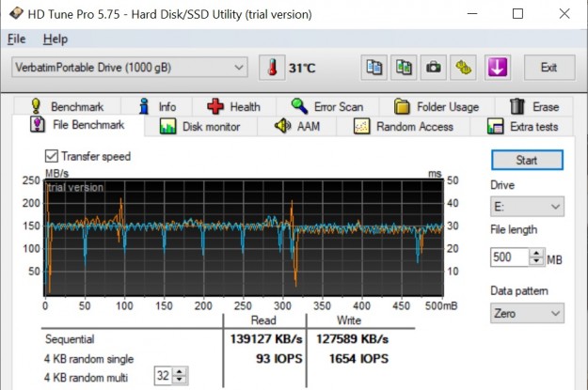Image resolution: width=588 pixels, height=390 pixels.
Task: Click the File length value field
Action: point(509,258)
